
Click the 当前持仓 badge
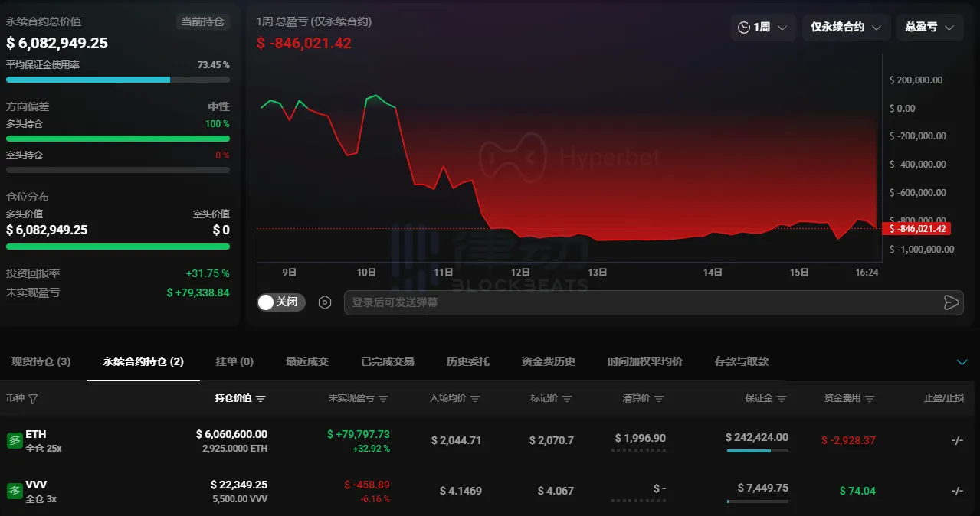(x=203, y=22)
